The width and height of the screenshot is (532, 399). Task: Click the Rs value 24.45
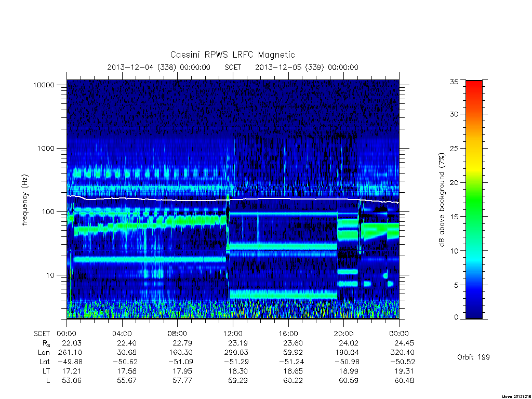coord(404,343)
